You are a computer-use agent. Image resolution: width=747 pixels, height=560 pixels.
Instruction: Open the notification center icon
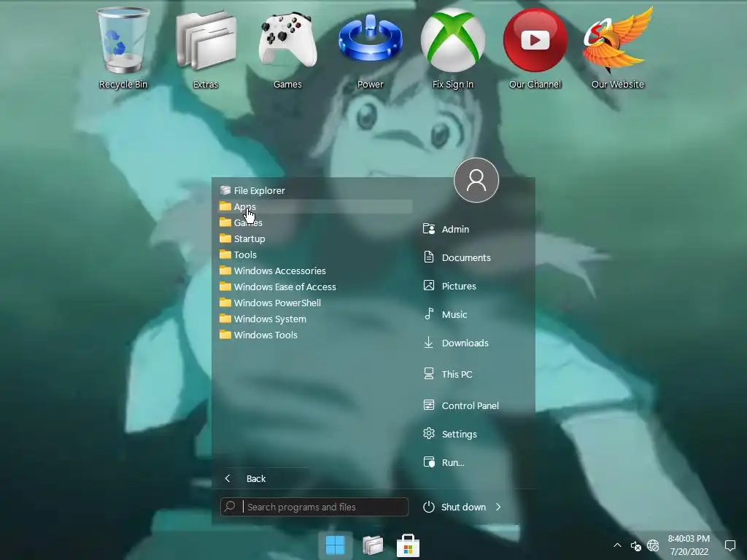coord(730,545)
